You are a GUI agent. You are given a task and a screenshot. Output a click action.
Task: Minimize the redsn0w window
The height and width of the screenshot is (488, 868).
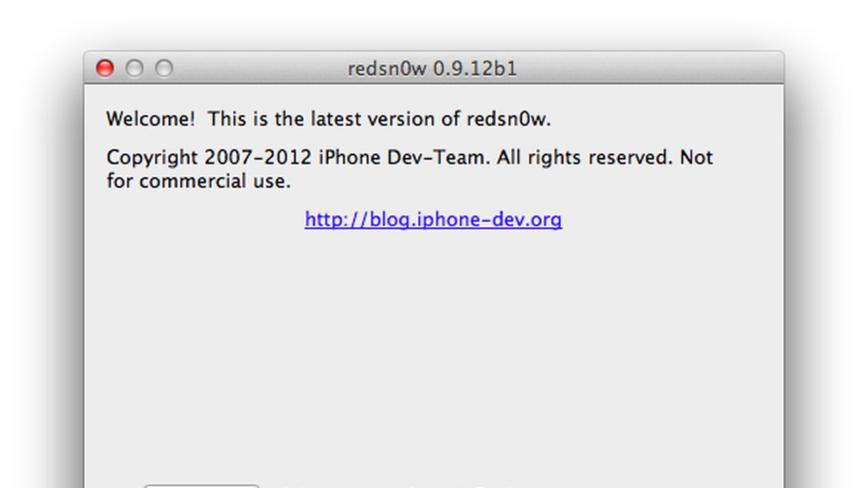[134, 68]
